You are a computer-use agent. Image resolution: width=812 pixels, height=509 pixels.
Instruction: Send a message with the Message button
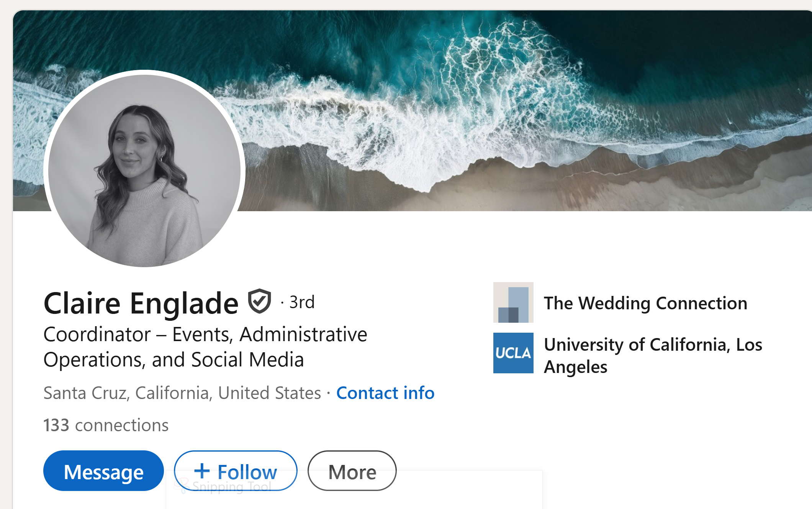103,471
